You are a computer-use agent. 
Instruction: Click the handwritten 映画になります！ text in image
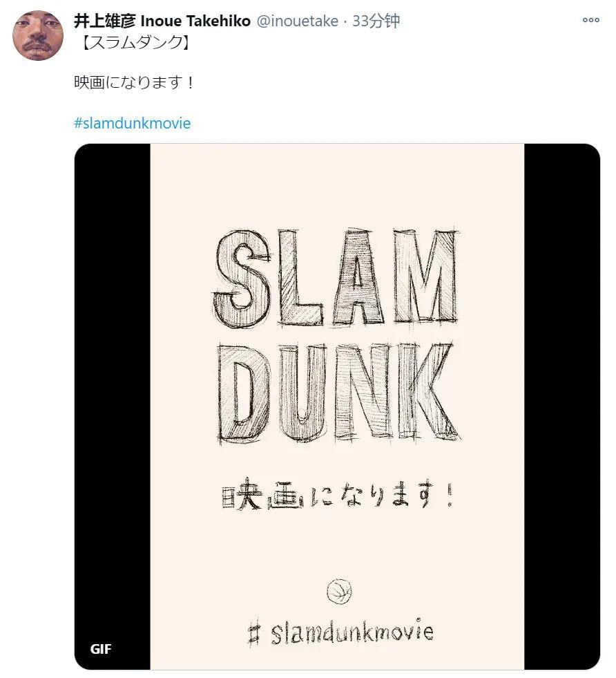pyautogui.click(x=338, y=493)
